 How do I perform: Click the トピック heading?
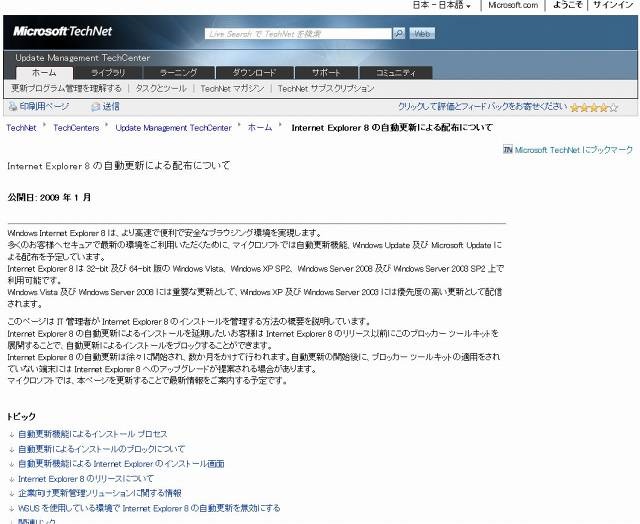tap(21, 417)
